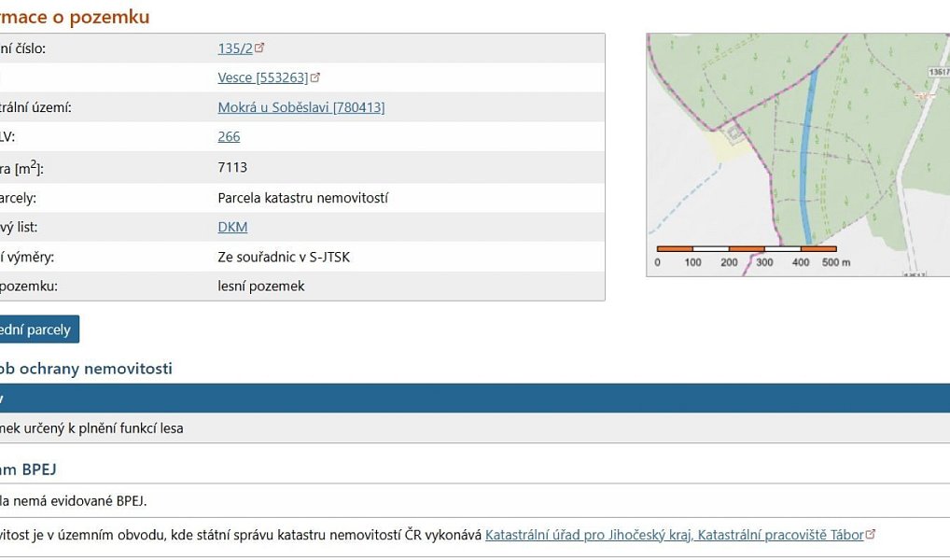
Task: Open parcel number 135/2 link
Action: coord(235,49)
